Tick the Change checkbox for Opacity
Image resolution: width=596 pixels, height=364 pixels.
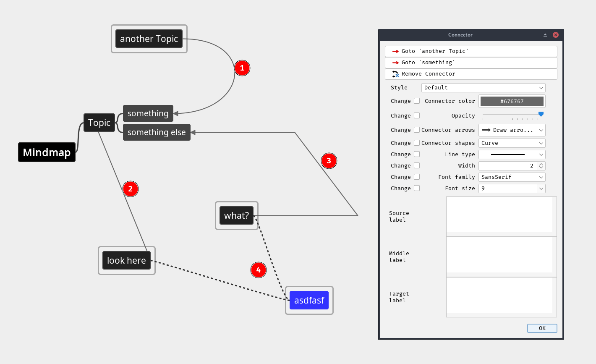pos(417,115)
